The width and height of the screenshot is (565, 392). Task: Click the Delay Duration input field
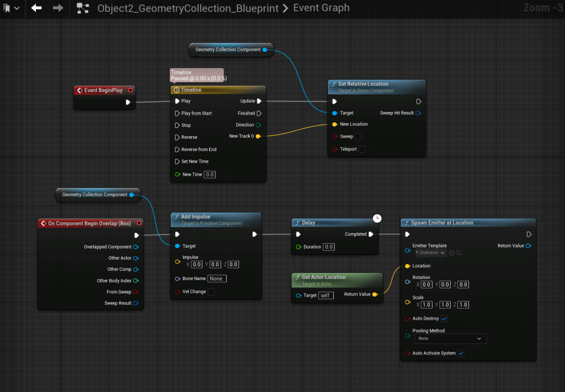click(x=329, y=246)
